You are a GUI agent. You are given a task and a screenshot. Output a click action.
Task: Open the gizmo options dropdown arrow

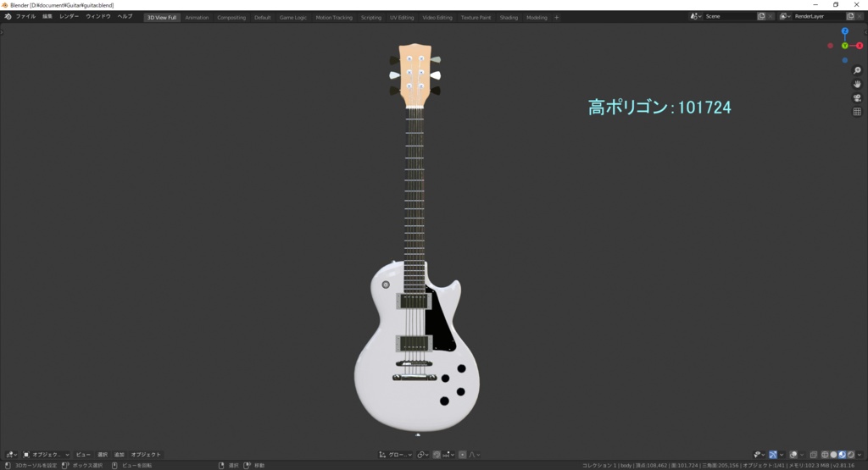tap(782, 455)
